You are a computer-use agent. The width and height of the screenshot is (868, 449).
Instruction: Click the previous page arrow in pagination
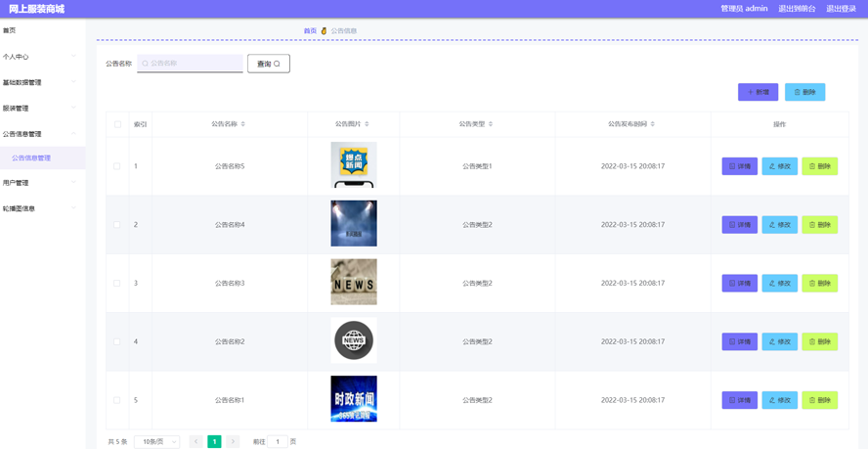point(195,442)
